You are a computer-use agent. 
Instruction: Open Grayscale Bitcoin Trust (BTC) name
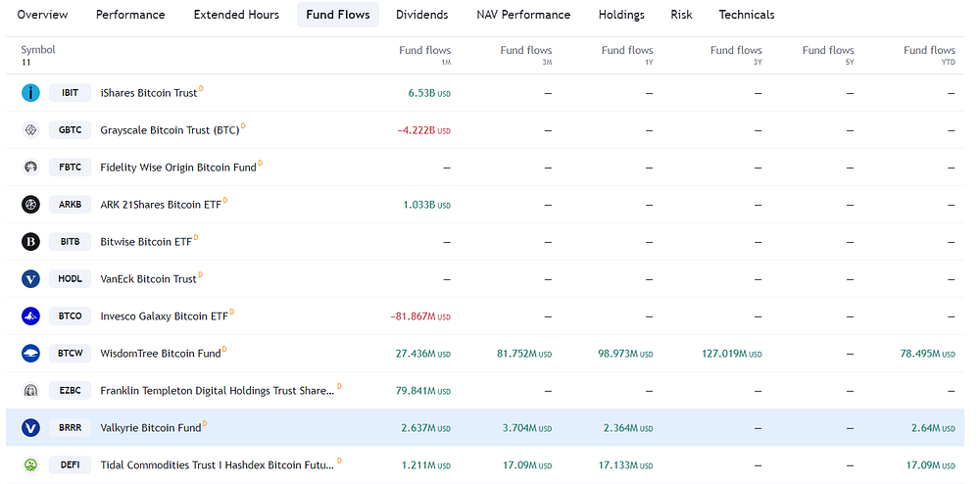pos(170,130)
